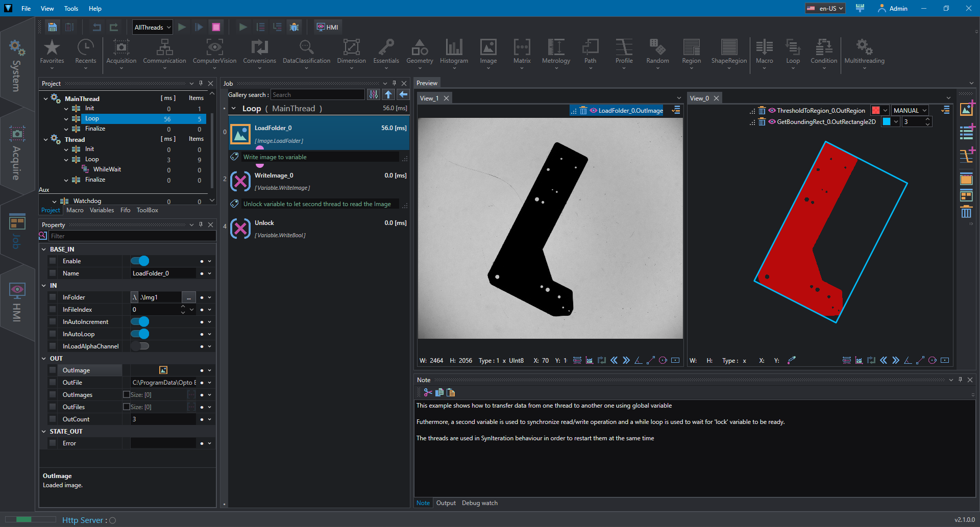Open the File menu
Viewport: 980px width, 527px height.
26,8
